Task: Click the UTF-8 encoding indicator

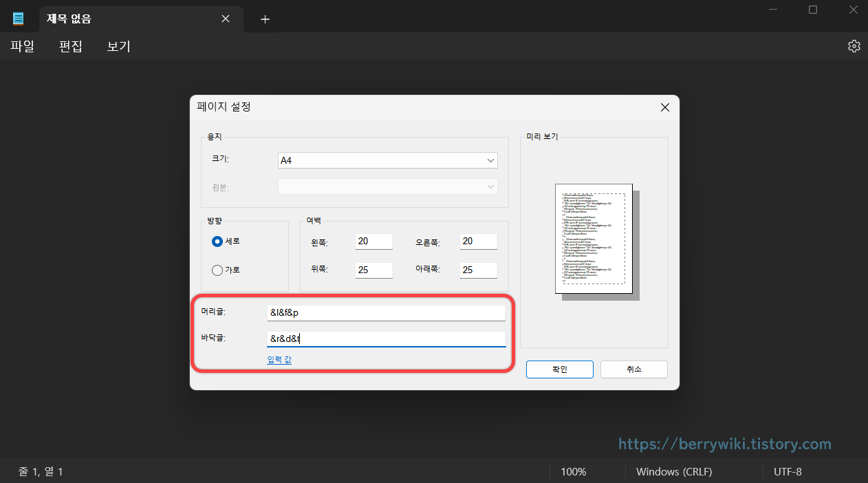Action: pyautogui.click(x=787, y=471)
